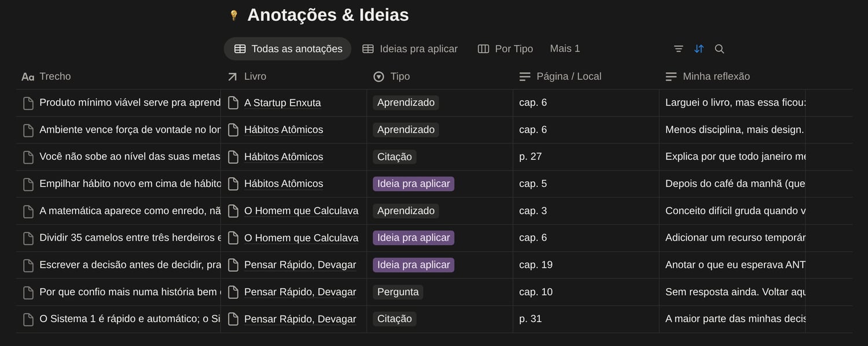This screenshot has width=868, height=346.
Task: Open the search magnifier icon
Action: pyautogui.click(x=719, y=49)
